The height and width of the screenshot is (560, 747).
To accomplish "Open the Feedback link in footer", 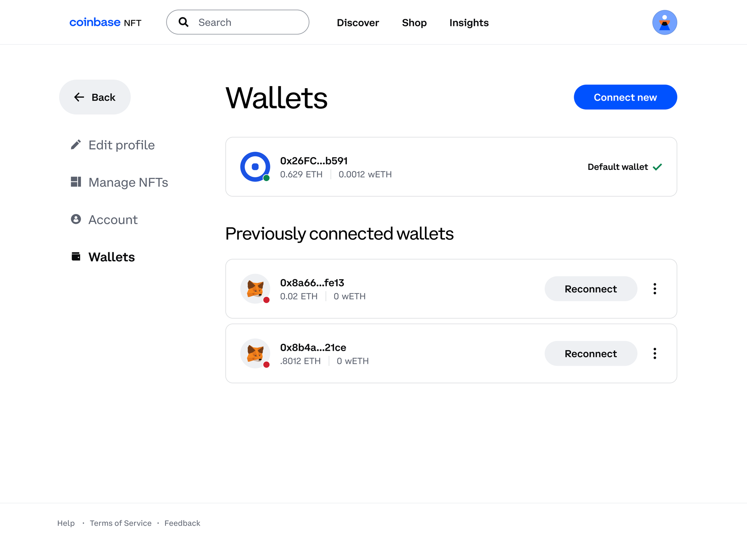I will (182, 523).
